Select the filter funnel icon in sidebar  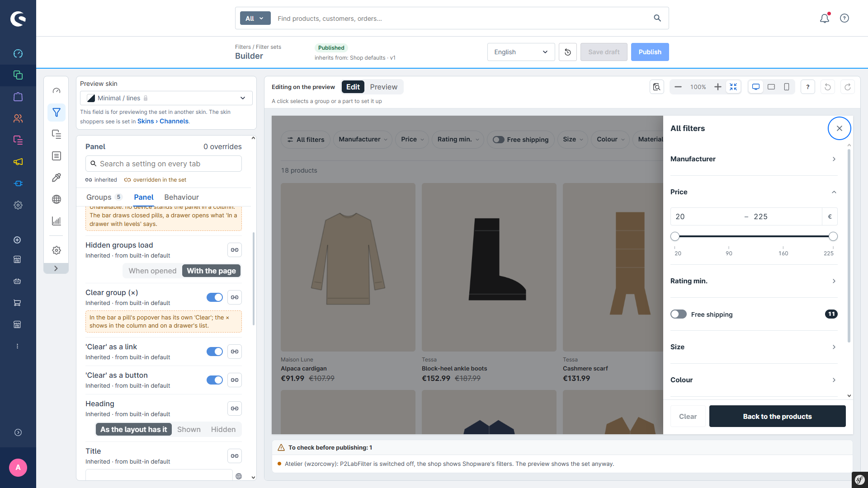[57, 113]
